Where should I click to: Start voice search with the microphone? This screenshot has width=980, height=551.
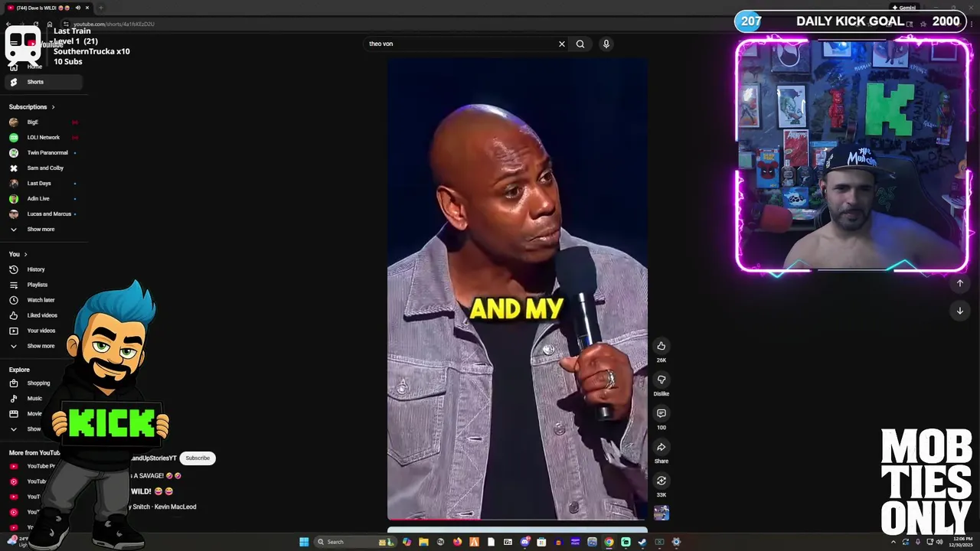tap(606, 44)
